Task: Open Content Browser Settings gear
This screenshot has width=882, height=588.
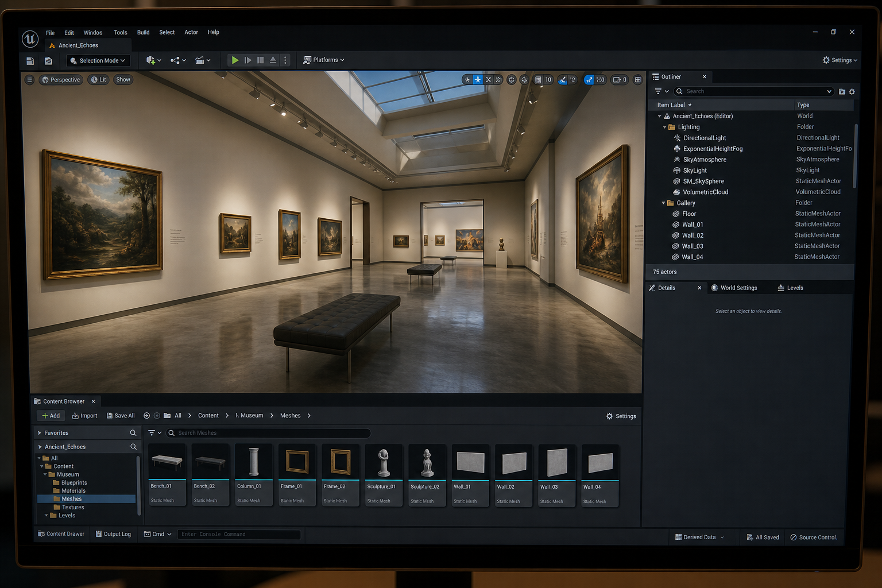Action: (621, 416)
